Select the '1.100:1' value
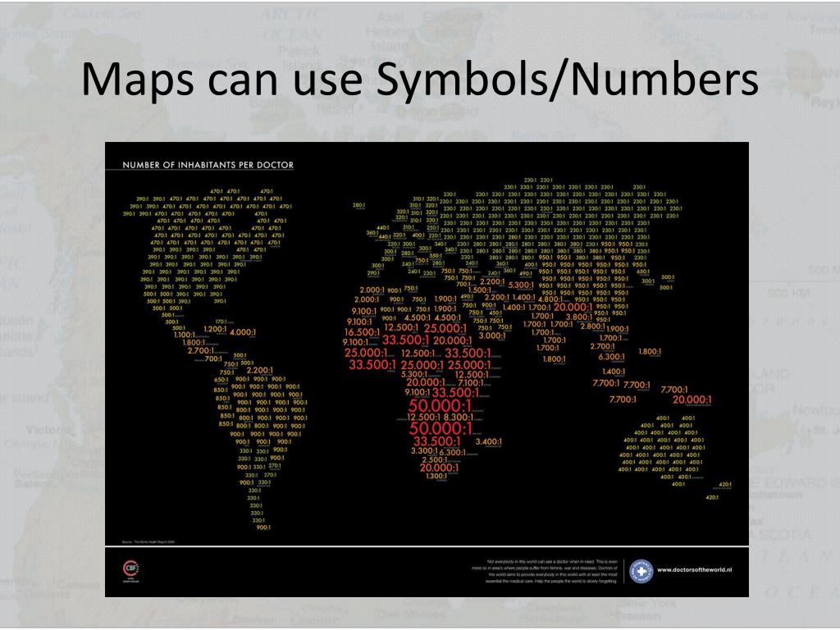This screenshot has width=840, height=630. 185,335
